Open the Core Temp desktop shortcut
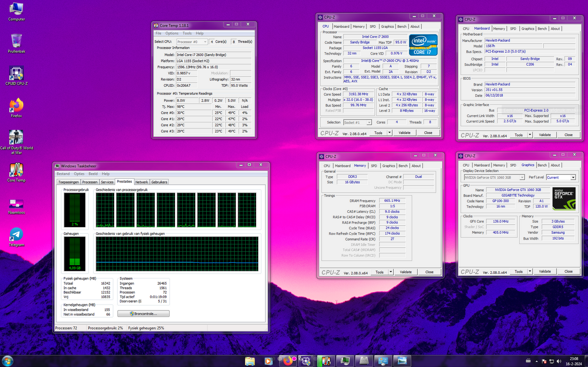The image size is (588, 367). point(16,173)
